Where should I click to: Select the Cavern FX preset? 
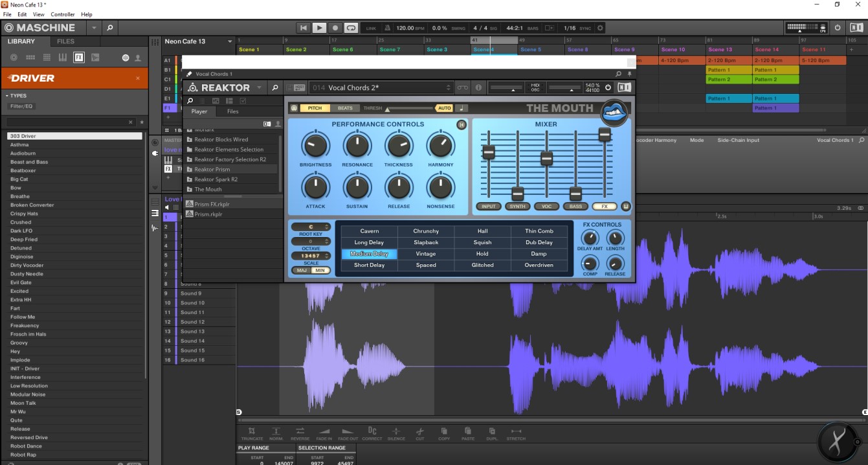tap(370, 231)
